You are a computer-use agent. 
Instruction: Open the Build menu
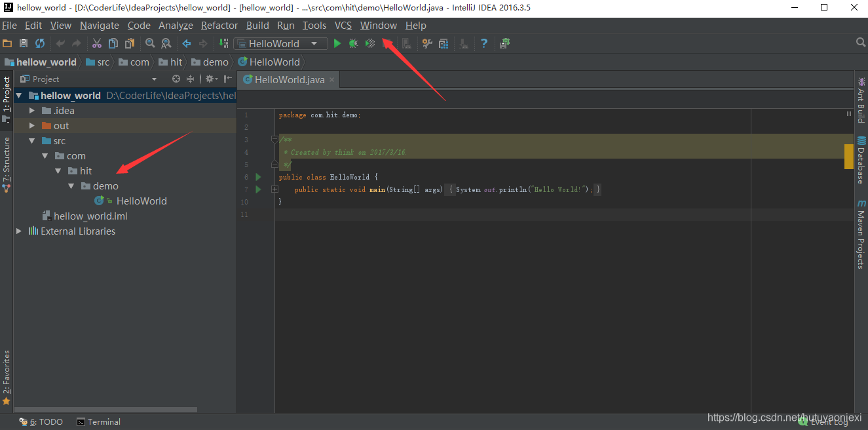click(257, 26)
